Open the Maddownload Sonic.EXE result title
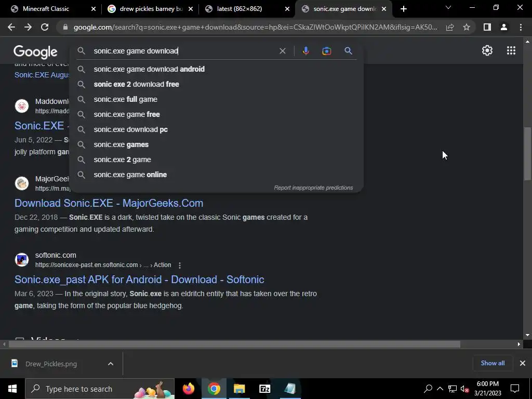 [x=42, y=126]
